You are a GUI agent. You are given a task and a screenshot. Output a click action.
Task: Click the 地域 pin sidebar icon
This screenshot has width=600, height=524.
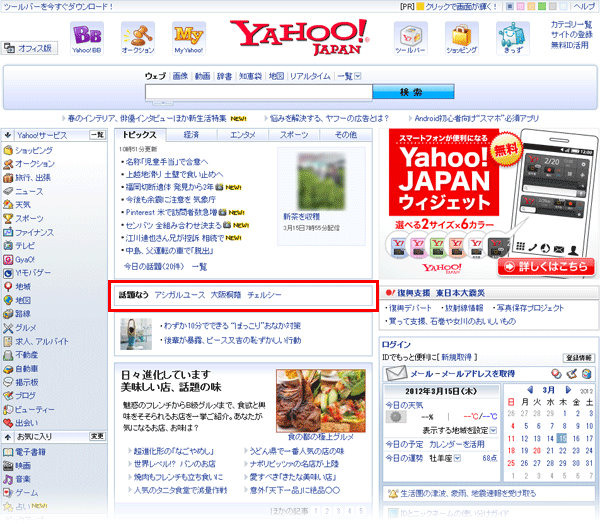8,287
